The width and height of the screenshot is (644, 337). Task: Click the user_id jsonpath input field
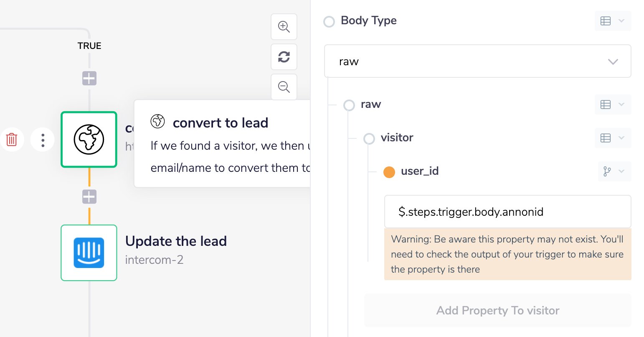pyautogui.click(x=507, y=212)
